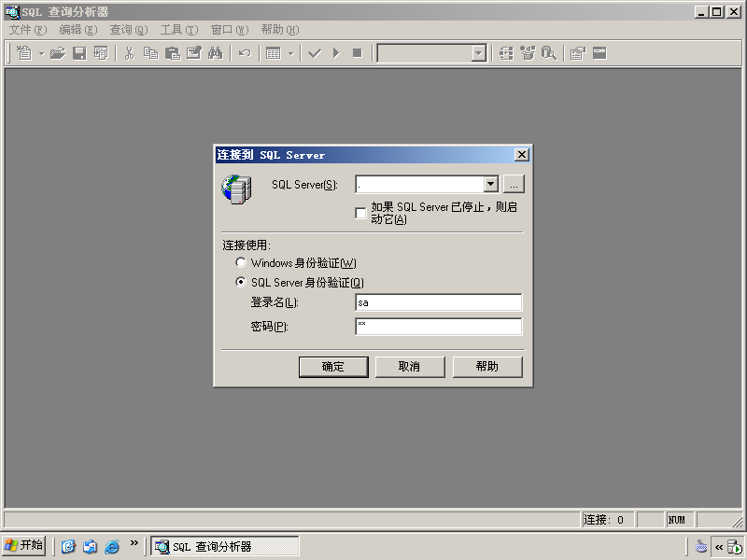Click the Cut scissors icon
This screenshot has height=560, width=747.
[x=129, y=53]
